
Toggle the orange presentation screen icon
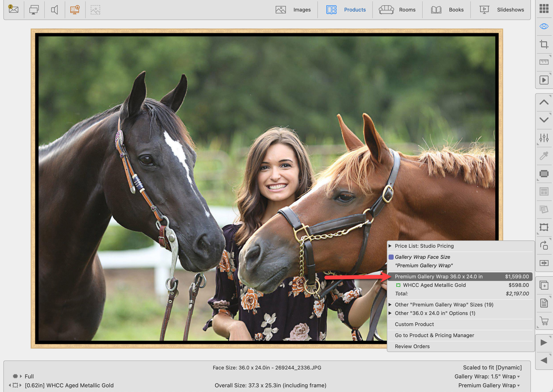tap(75, 10)
